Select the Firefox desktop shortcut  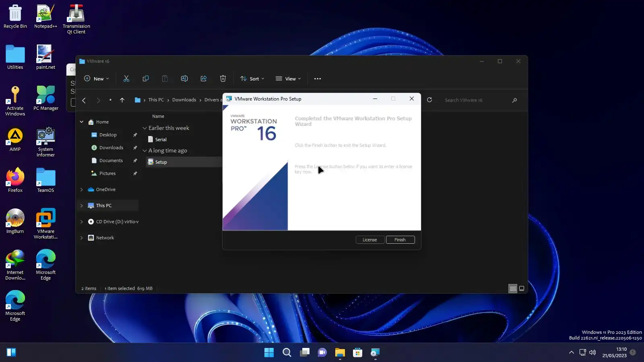tap(15, 180)
